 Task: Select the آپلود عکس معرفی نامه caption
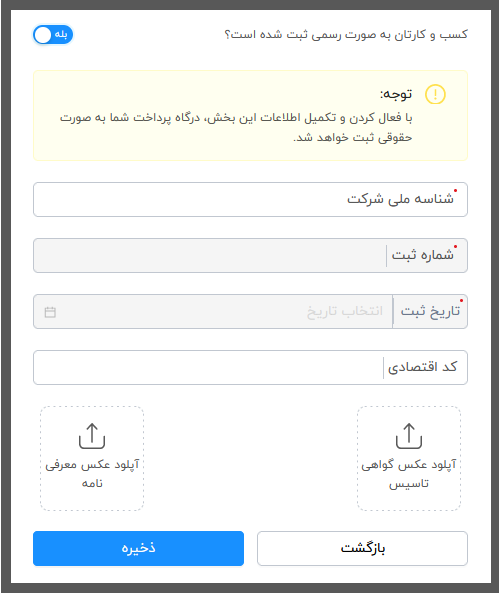[92, 474]
